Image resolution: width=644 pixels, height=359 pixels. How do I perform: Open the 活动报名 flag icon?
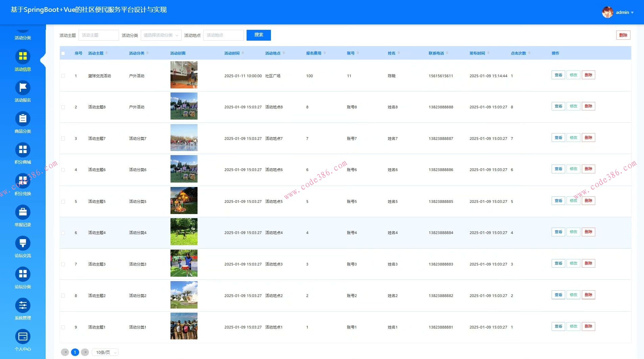pos(23,88)
